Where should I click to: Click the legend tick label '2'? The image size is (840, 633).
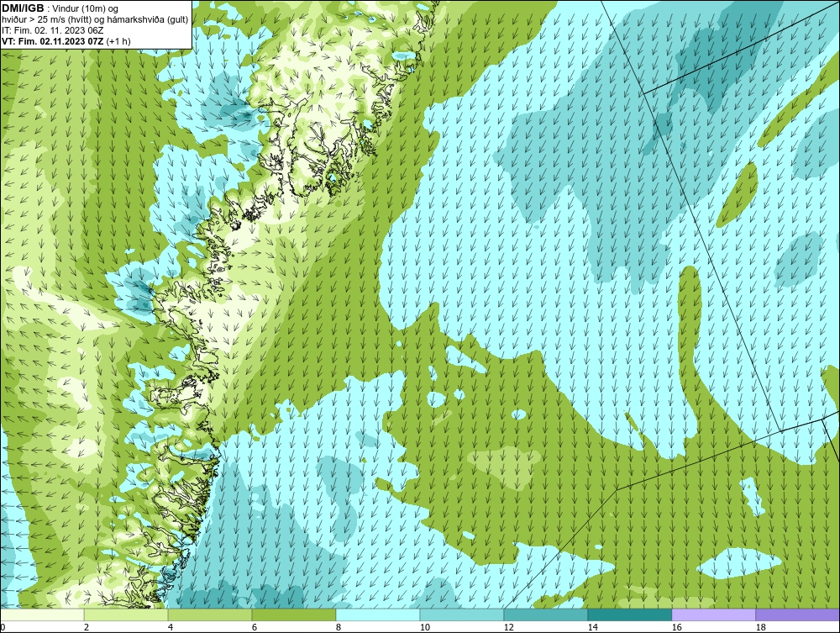[87, 627]
